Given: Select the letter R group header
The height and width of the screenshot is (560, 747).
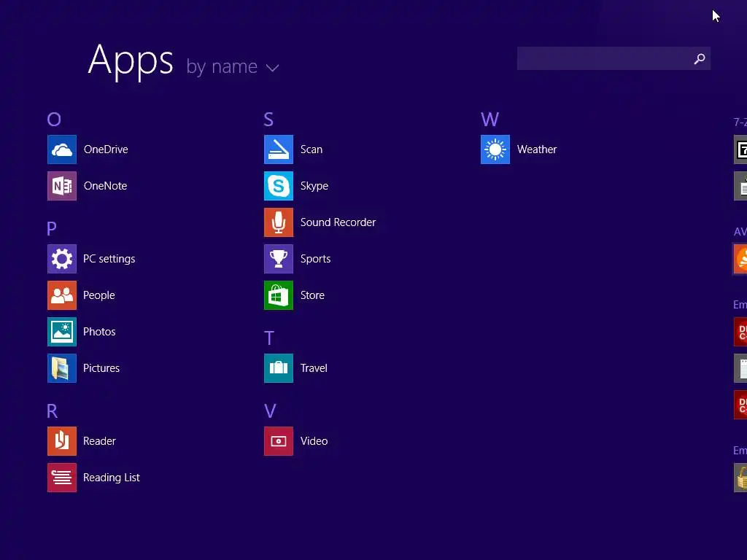Looking at the screenshot, I should 52,411.
